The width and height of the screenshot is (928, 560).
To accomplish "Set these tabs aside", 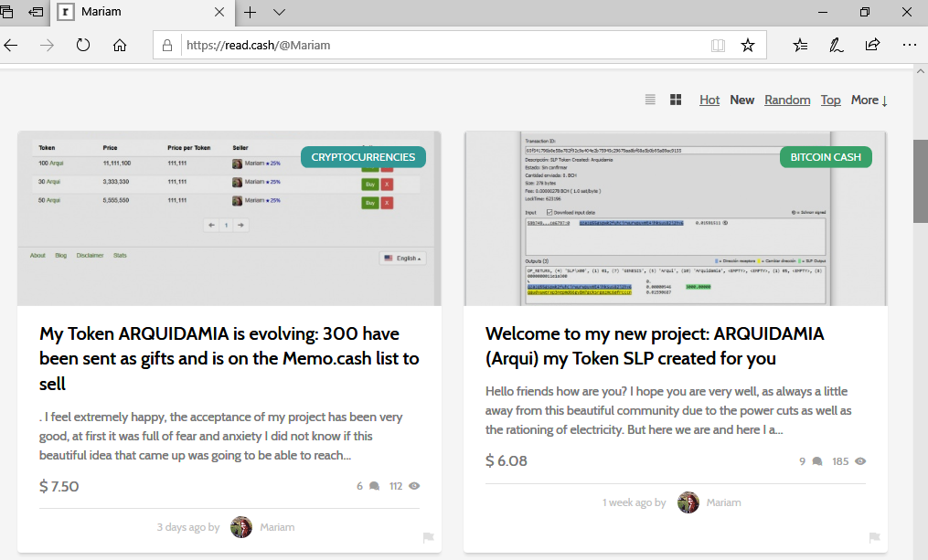I will click(x=36, y=12).
